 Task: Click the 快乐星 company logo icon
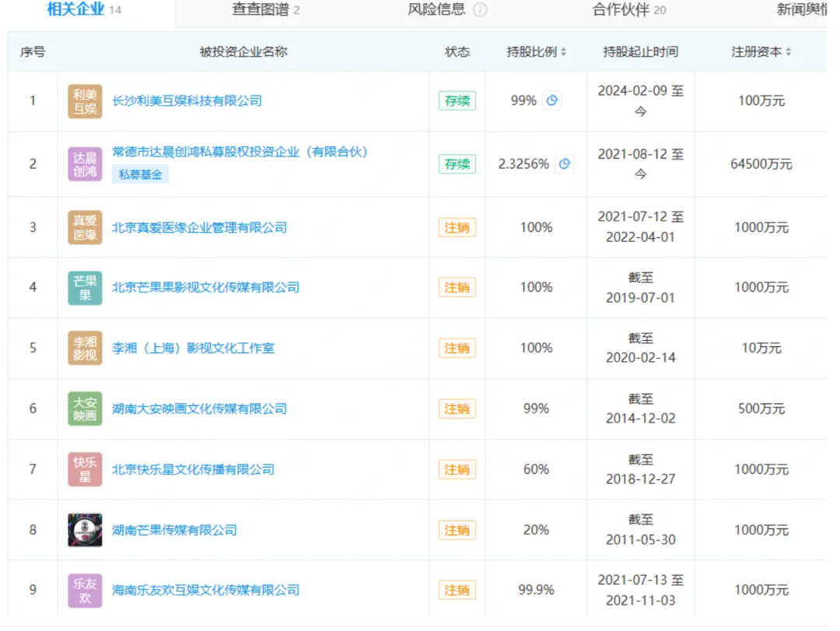tap(84, 469)
